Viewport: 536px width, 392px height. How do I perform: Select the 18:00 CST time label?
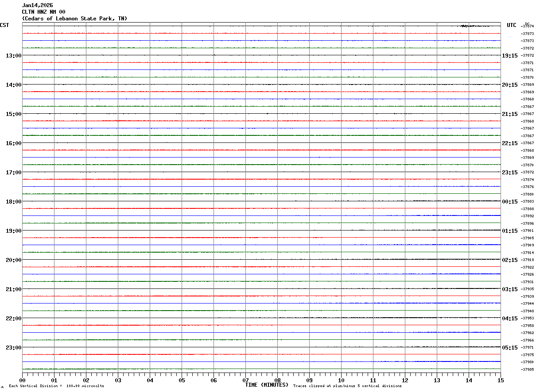point(13,202)
